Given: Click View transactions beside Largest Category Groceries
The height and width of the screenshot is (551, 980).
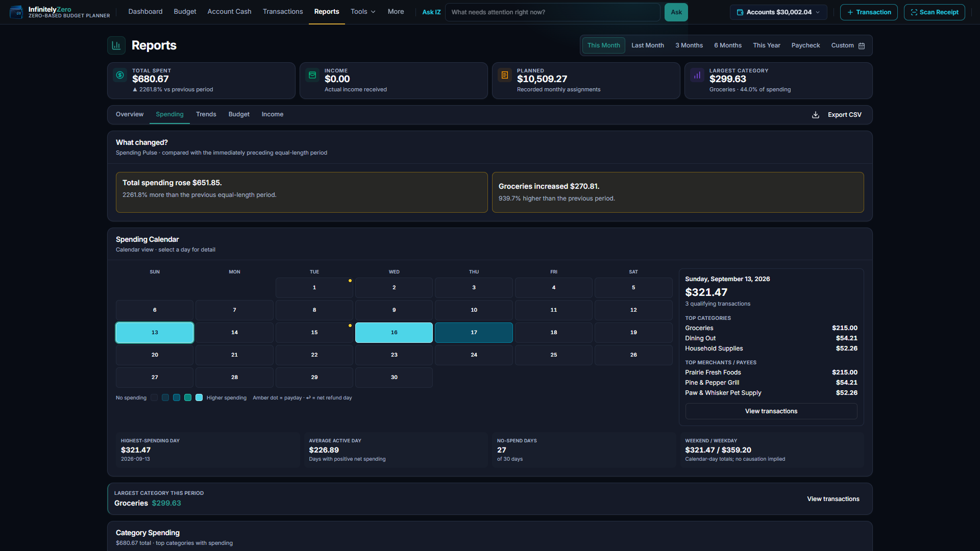Looking at the screenshot, I should pos(833,499).
